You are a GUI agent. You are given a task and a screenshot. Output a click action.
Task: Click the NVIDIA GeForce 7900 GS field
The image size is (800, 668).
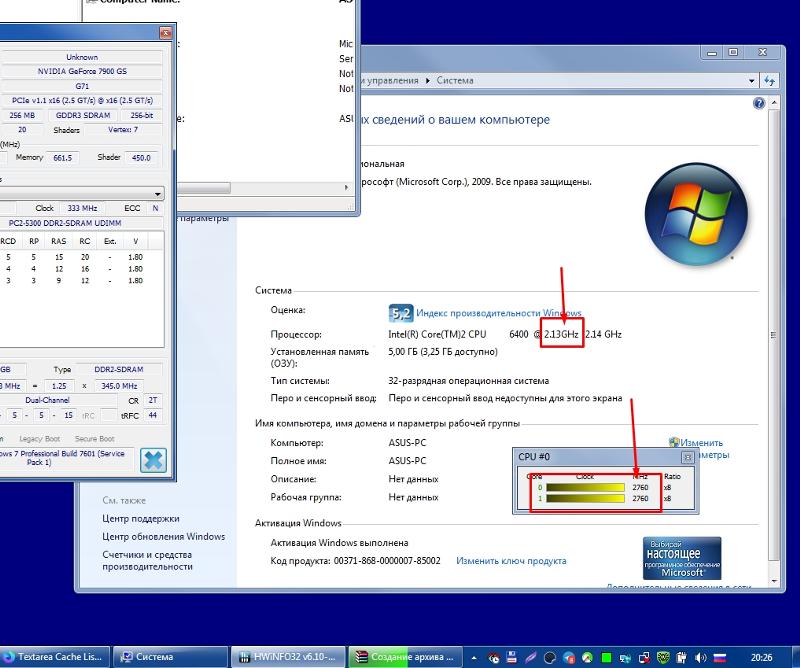(x=82, y=71)
